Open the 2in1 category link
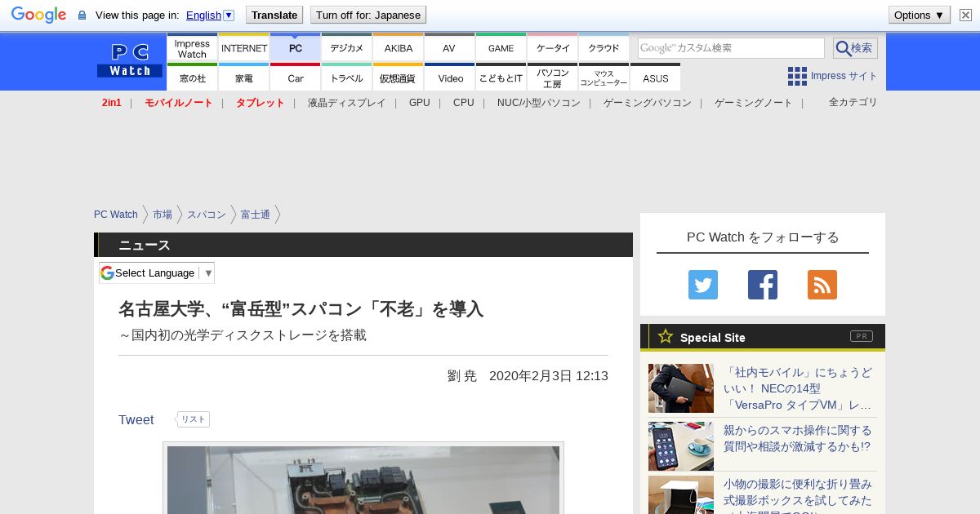This screenshot has width=980, height=514. 112,103
